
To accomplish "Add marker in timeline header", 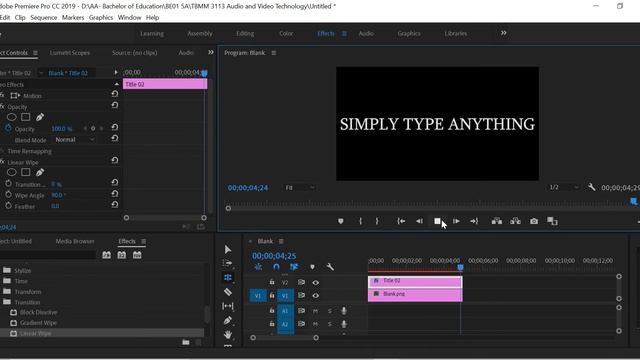I will point(312,267).
